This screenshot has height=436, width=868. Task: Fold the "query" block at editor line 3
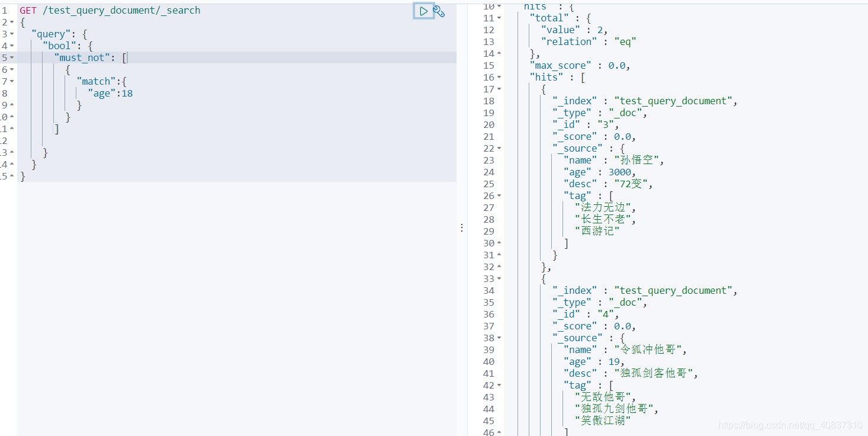tap(12, 34)
